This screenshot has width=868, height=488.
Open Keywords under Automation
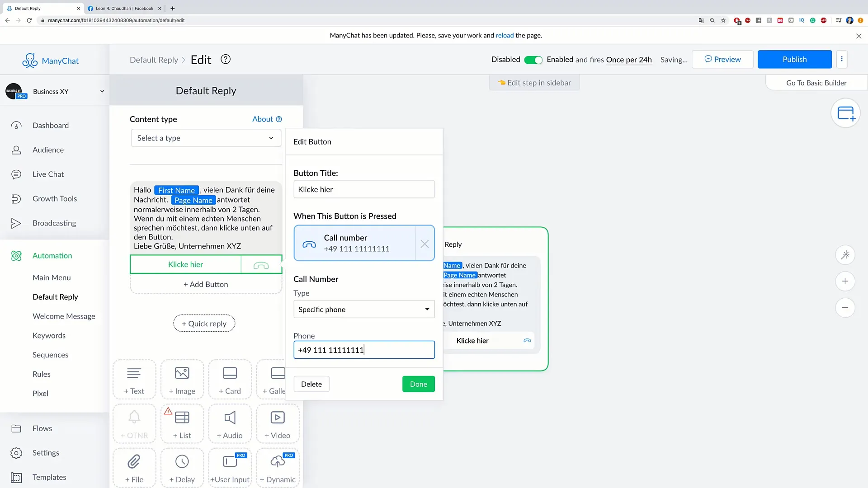(x=49, y=336)
